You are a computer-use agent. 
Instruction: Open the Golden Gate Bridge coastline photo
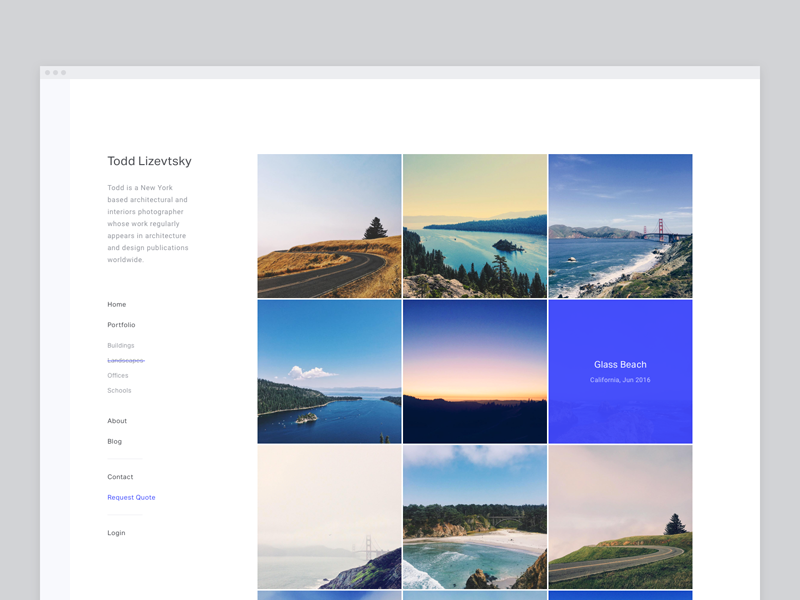point(620,226)
